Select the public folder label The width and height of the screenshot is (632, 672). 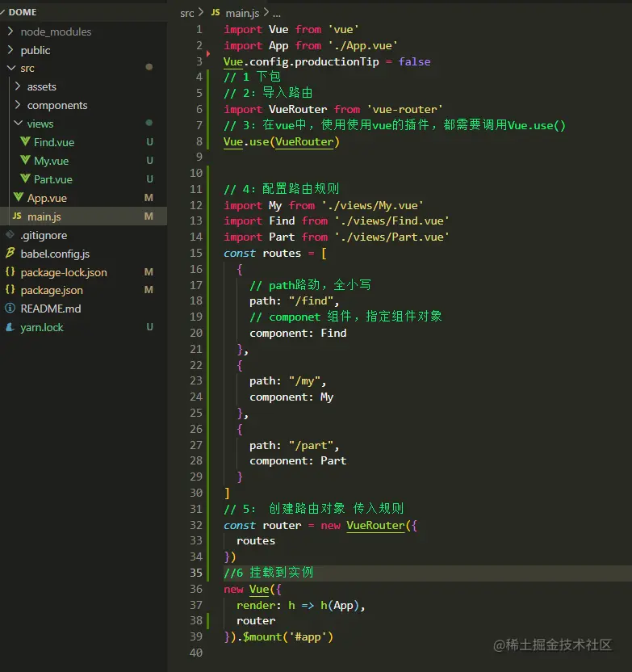point(36,50)
